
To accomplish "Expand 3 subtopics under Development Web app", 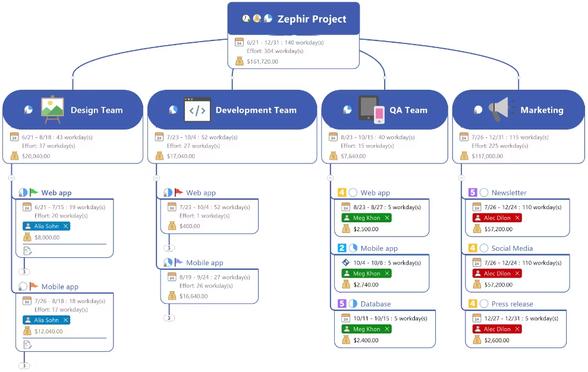I will [x=169, y=248].
